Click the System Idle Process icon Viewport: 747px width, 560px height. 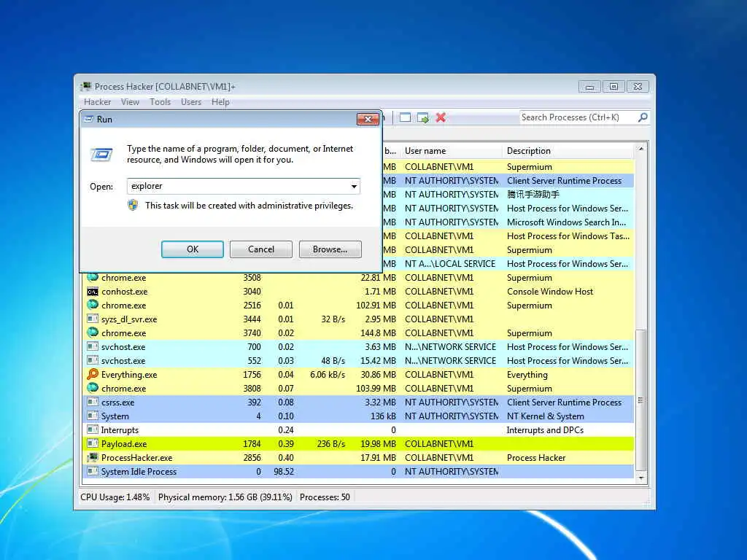coord(93,471)
